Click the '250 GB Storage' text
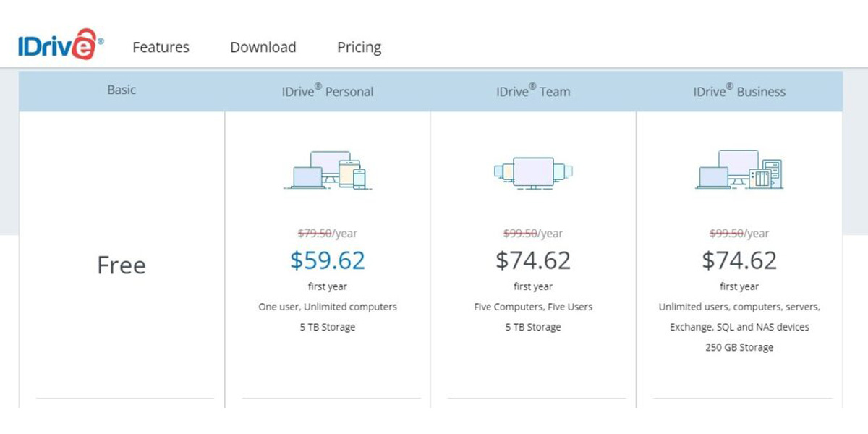 tap(739, 347)
